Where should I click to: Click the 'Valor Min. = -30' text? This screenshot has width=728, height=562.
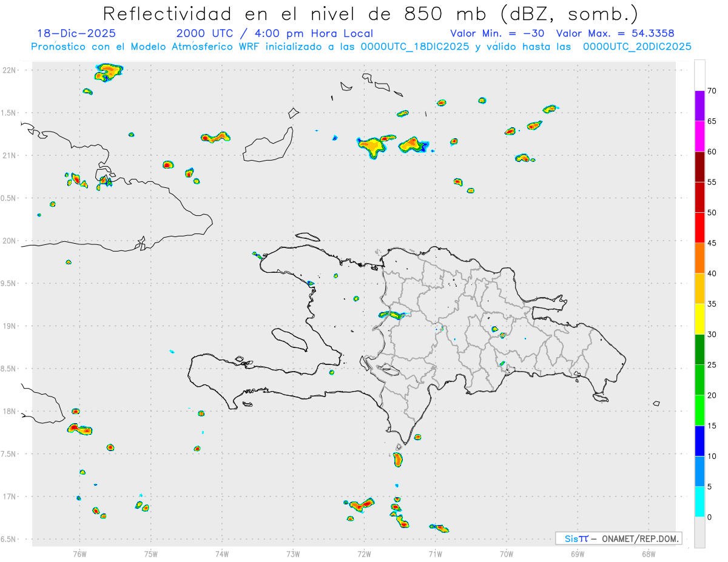pyautogui.click(x=497, y=33)
